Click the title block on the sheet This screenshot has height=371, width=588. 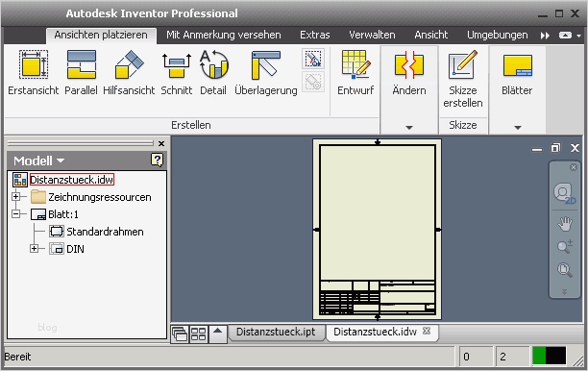pyautogui.click(x=378, y=297)
